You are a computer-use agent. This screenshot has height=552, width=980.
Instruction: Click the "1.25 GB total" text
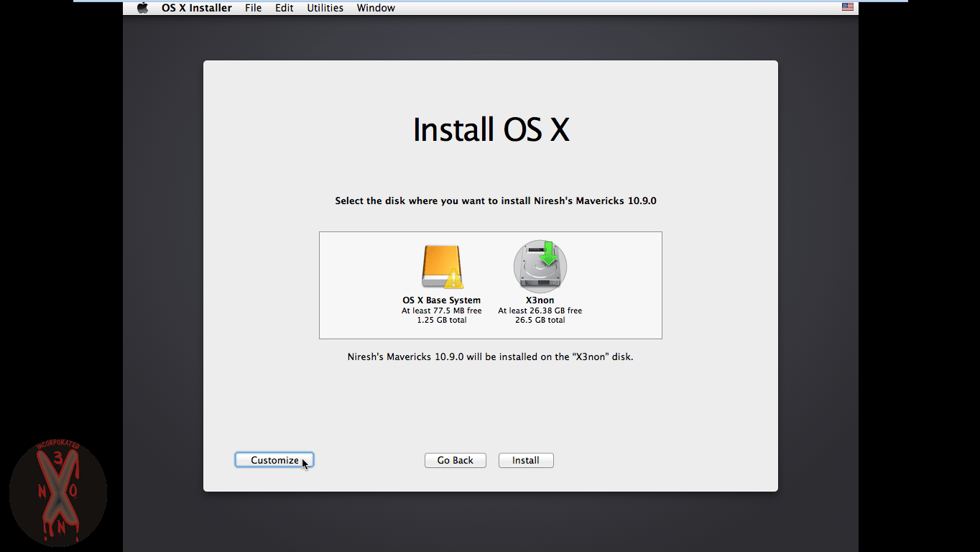pyautogui.click(x=442, y=320)
